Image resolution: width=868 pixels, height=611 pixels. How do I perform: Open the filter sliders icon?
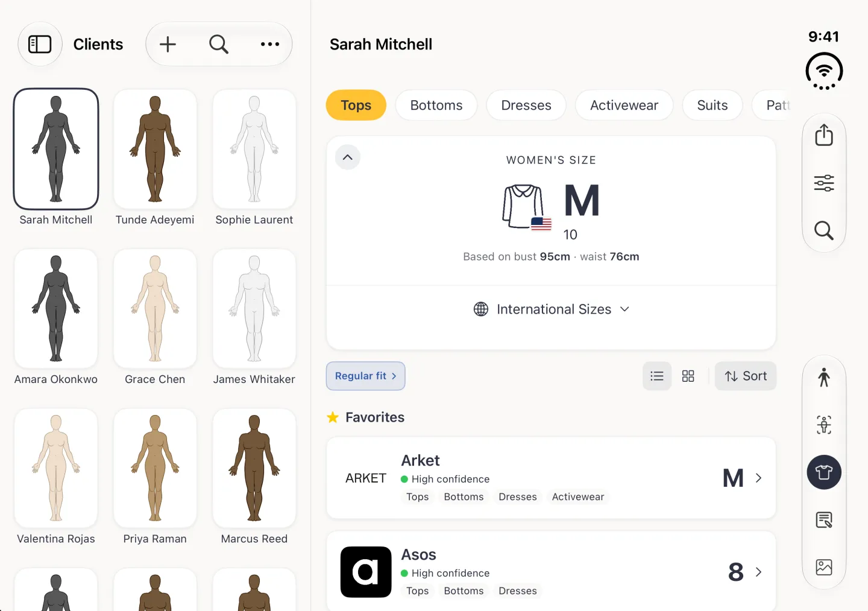click(824, 183)
